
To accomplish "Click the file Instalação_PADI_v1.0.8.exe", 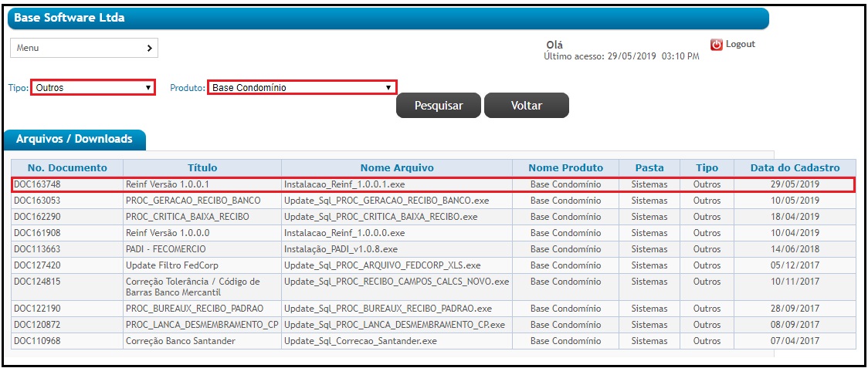I will (x=341, y=249).
